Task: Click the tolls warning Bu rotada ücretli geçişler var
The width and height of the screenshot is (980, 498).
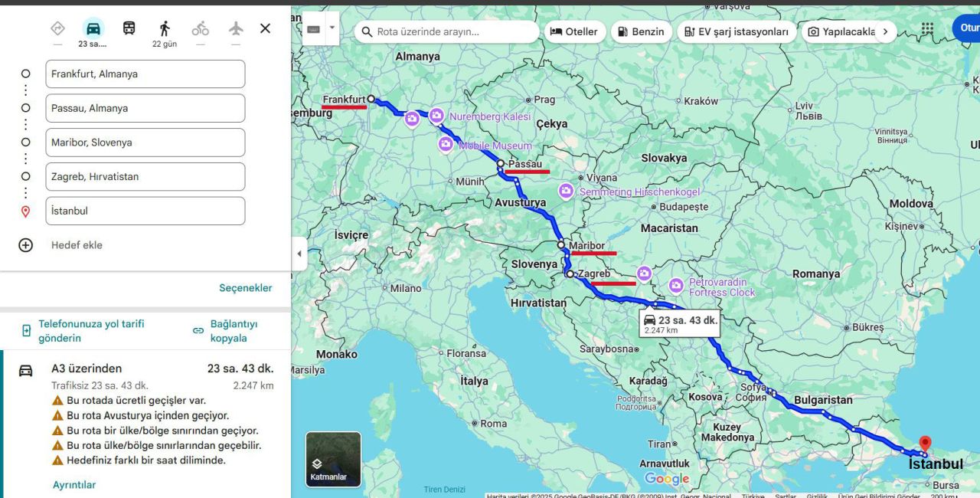Action: click(x=136, y=400)
